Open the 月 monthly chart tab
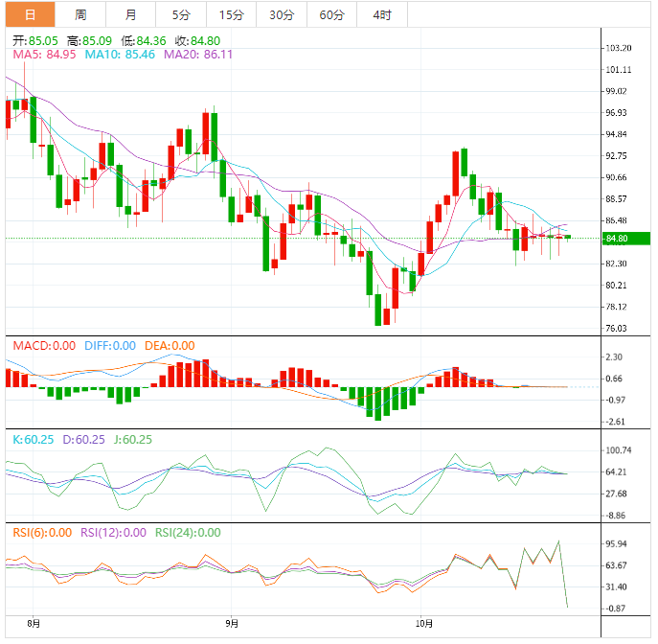Viewport: 658px width, 644px height. [131, 14]
